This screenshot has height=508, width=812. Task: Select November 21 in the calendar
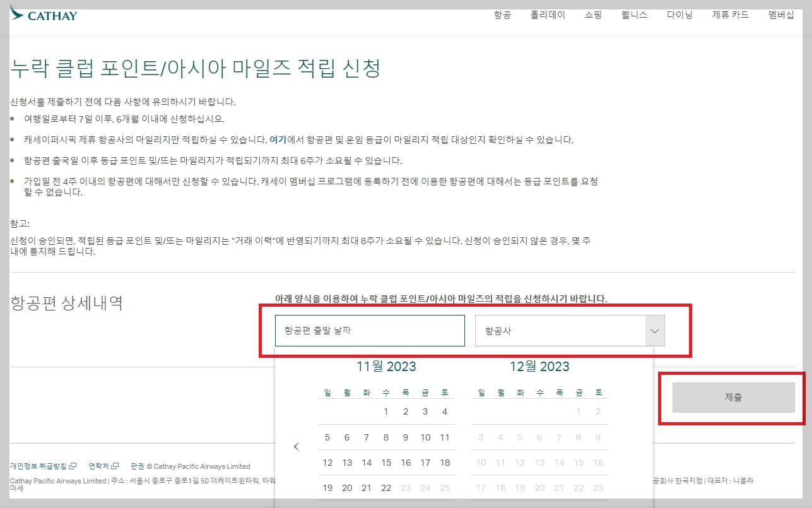pos(367,488)
